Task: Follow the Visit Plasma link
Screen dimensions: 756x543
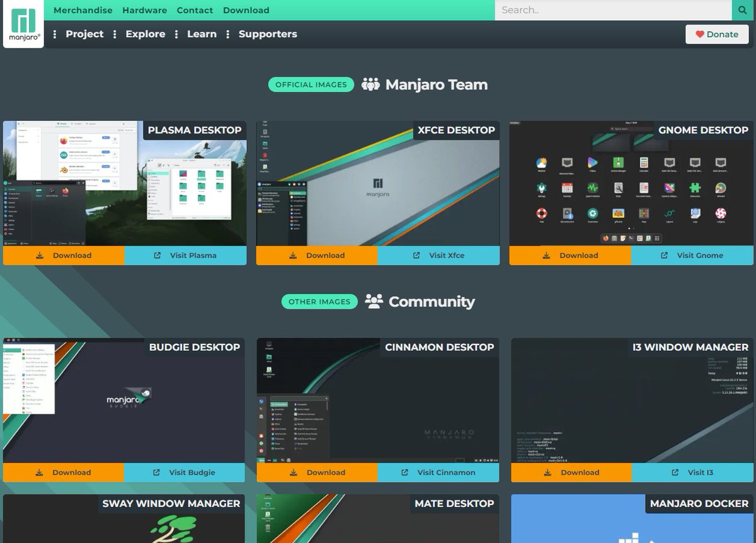Action: pos(186,256)
